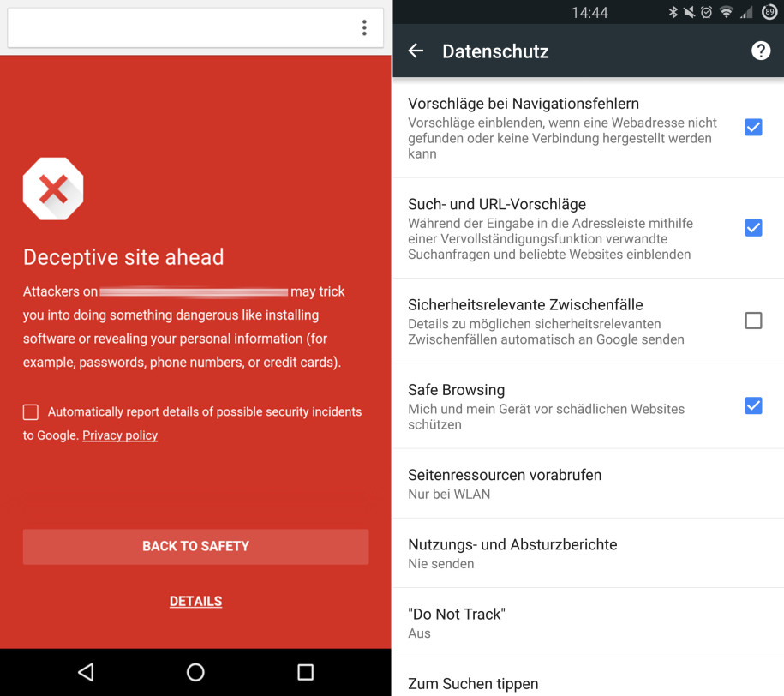
Task: Open Nutzungs- und Absturzberichte setting
Action: 588,553
